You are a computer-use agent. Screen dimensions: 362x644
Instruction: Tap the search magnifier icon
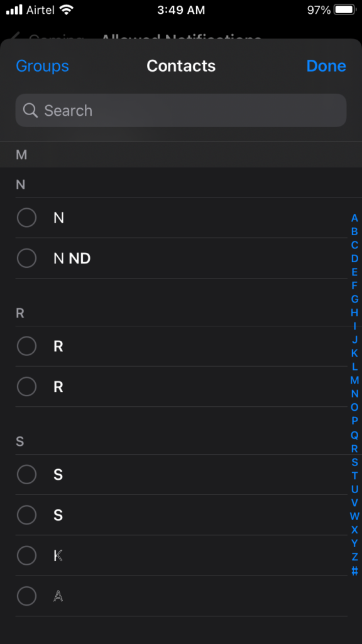pyautogui.click(x=30, y=110)
